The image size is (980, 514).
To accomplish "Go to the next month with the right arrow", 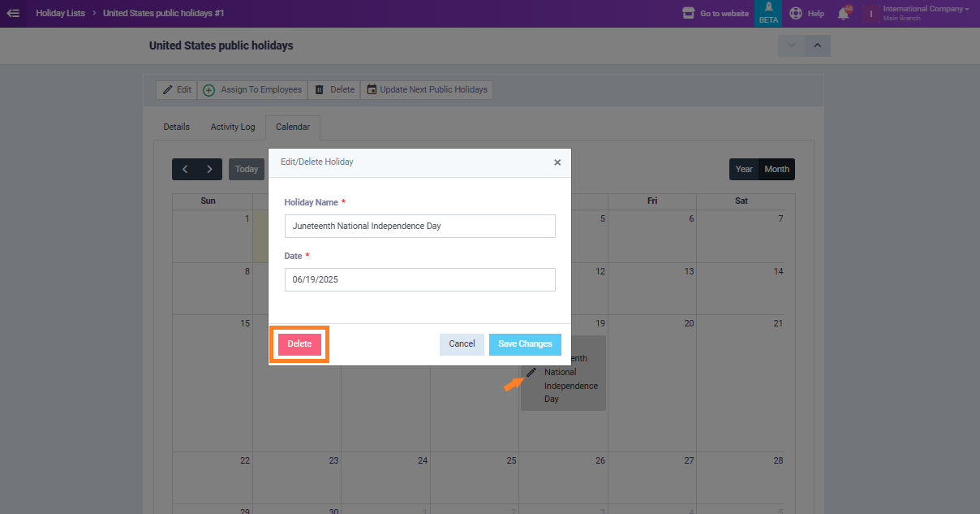I will coord(209,169).
